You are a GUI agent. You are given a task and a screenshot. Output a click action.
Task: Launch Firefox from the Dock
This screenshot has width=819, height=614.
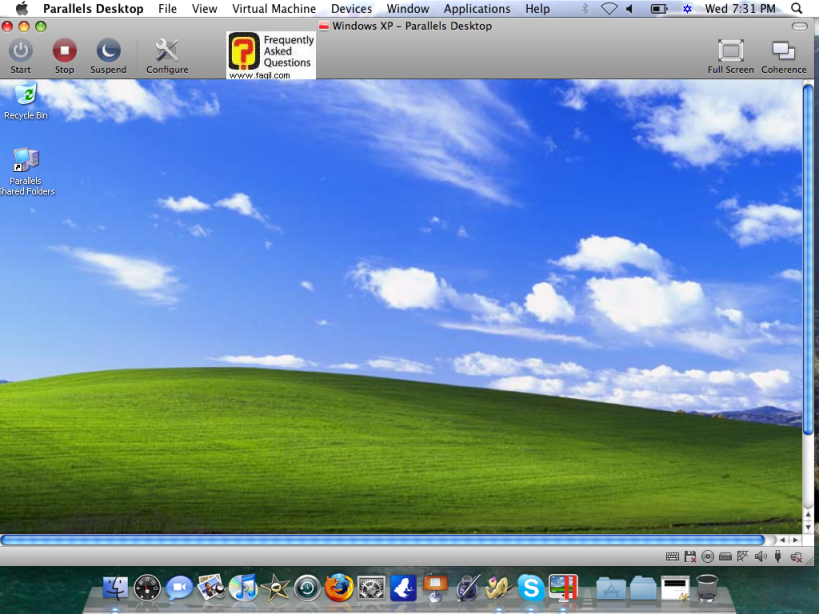pos(339,588)
